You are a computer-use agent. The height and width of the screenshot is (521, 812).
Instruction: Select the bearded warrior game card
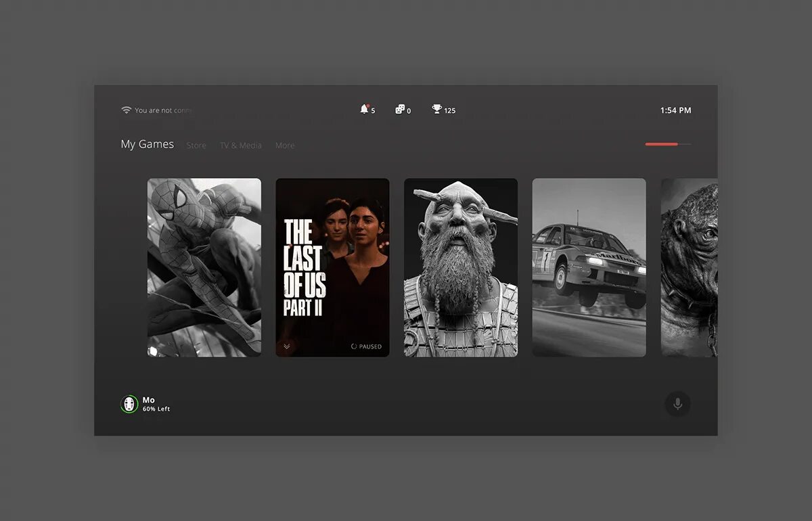coord(461,267)
